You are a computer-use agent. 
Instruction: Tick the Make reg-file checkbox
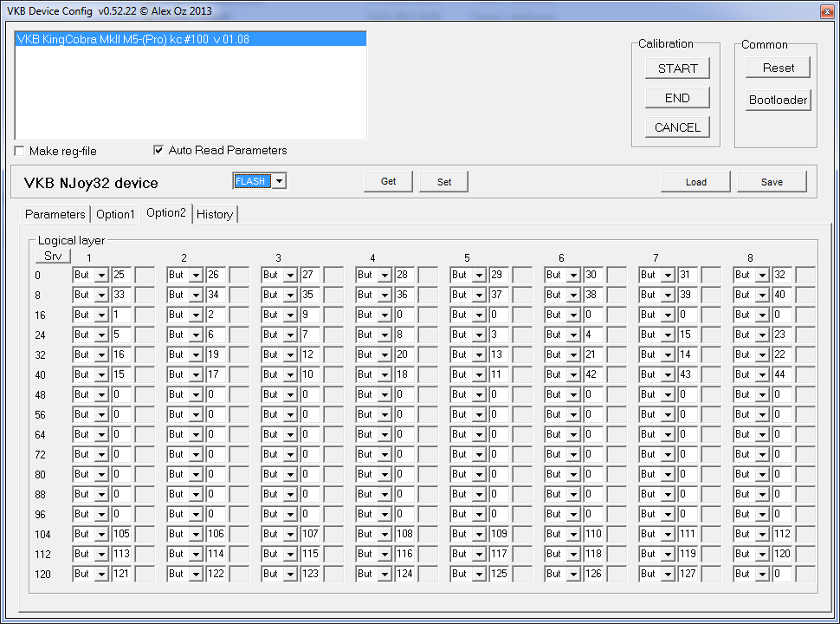pos(20,151)
